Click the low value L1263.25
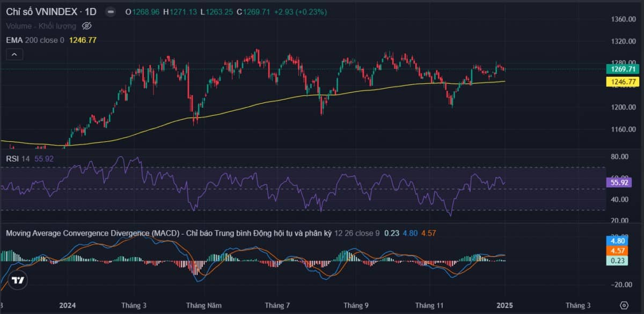Viewport: 644px width, 314px height. tap(218, 12)
